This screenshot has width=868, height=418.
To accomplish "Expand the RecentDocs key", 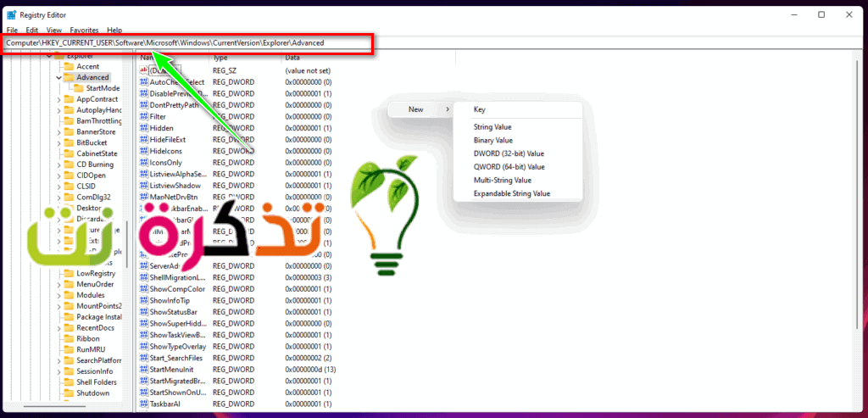I will (58, 328).
